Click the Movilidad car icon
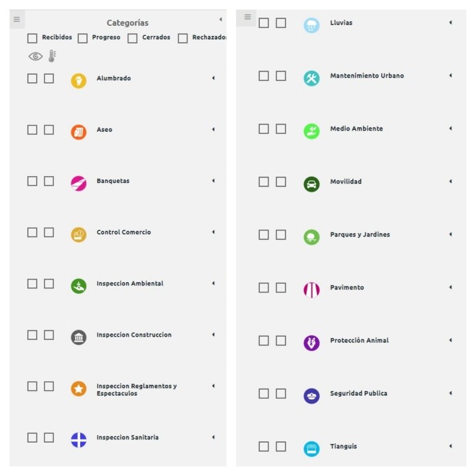Image resolution: width=476 pixels, height=476 pixels. (x=311, y=184)
